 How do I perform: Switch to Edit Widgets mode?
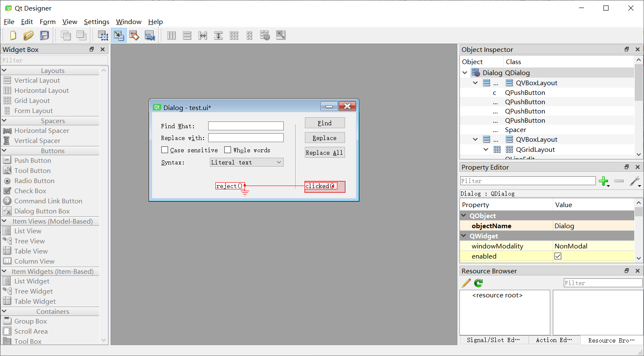click(103, 35)
